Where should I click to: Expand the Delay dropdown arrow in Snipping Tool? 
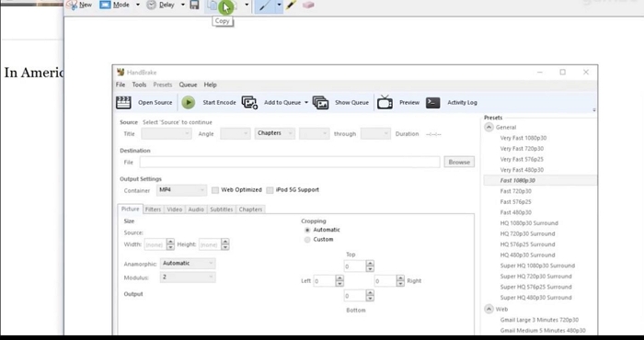coord(183,5)
